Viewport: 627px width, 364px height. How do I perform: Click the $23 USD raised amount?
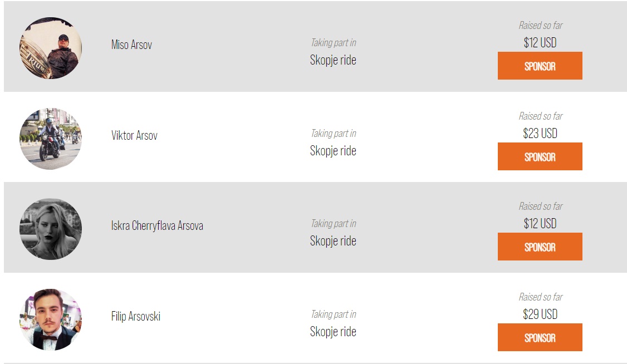coord(540,133)
